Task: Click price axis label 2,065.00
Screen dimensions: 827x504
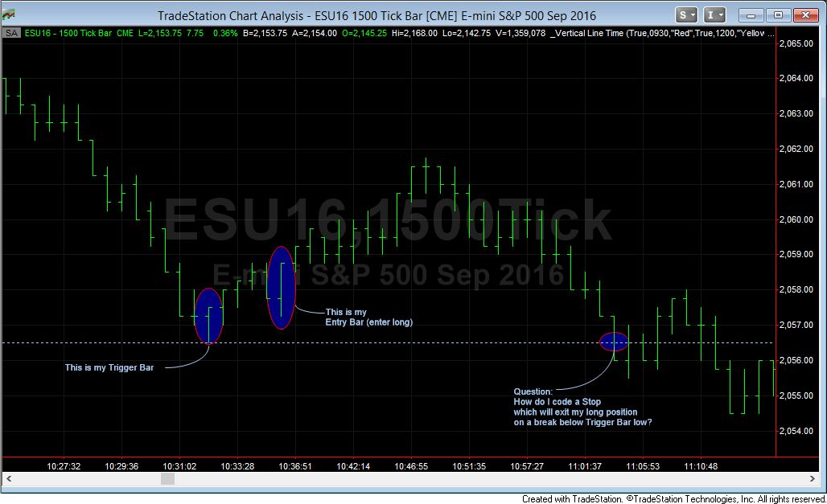Action: (796, 43)
